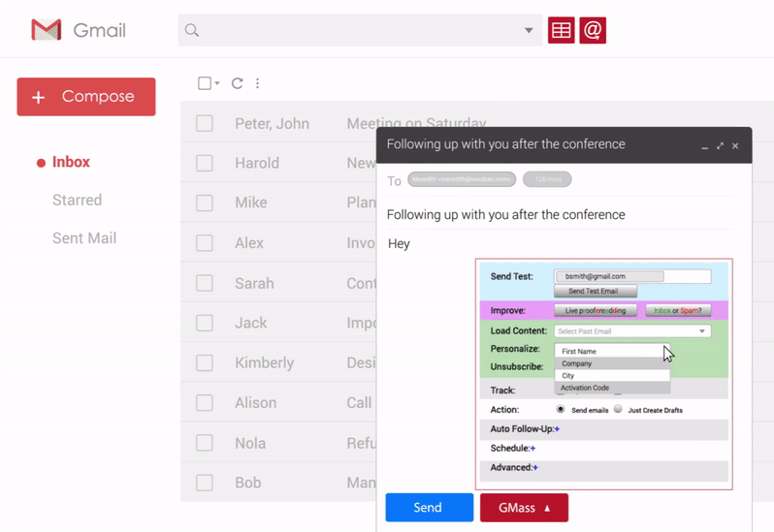The height and width of the screenshot is (532, 774).
Task: Open the search options dropdown arrow
Action: coord(529,30)
